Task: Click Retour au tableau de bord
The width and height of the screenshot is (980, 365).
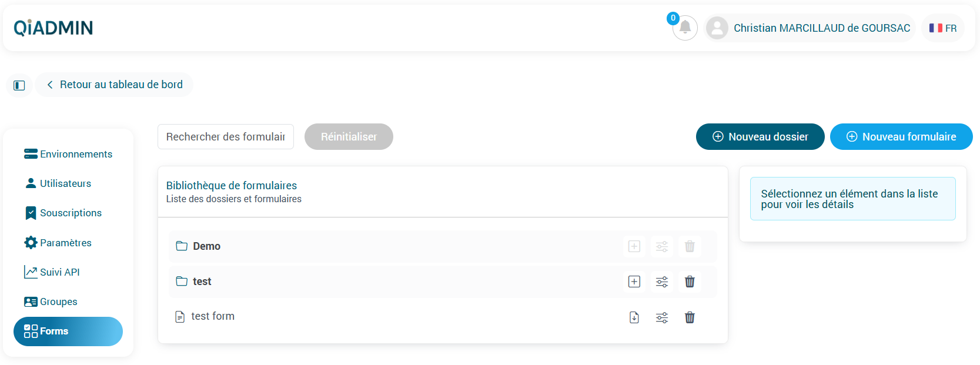Action: point(114,84)
